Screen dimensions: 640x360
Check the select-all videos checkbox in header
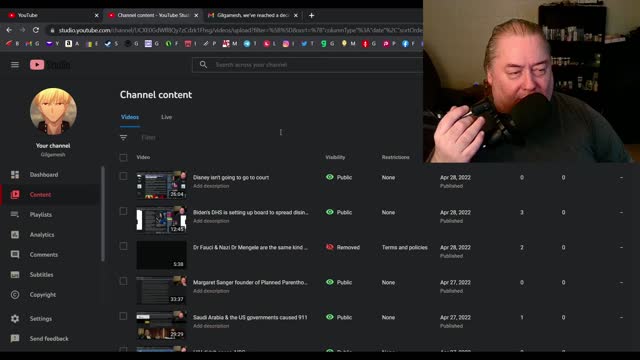pyautogui.click(x=123, y=158)
